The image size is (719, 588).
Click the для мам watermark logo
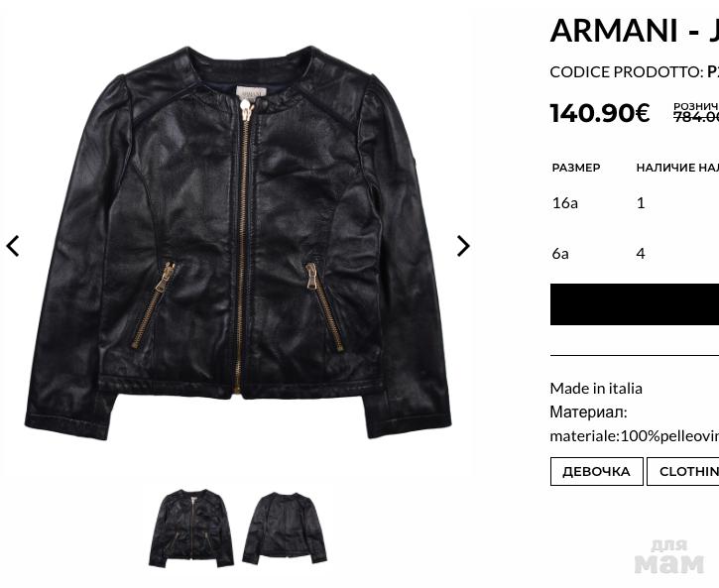[x=669, y=557]
